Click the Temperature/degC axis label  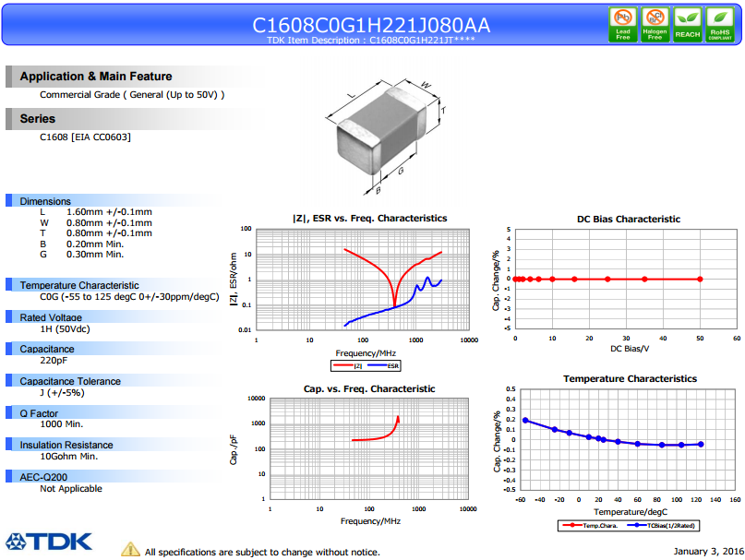click(631, 512)
